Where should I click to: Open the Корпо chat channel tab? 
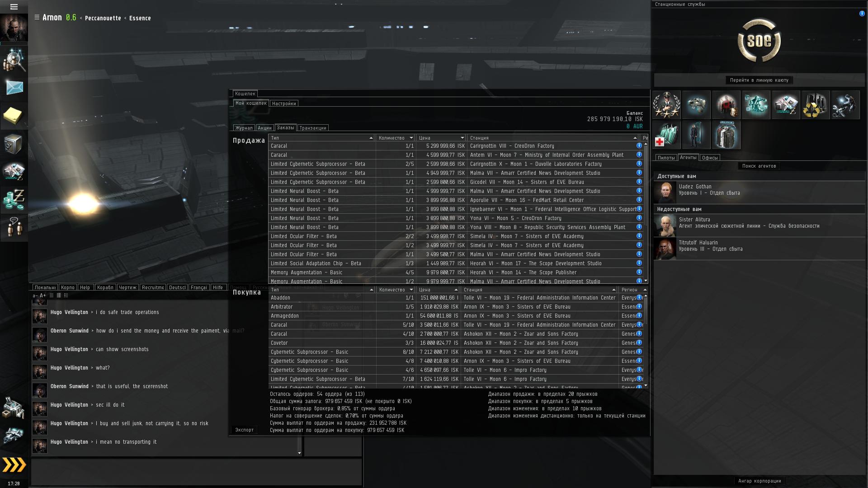[67, 287]
